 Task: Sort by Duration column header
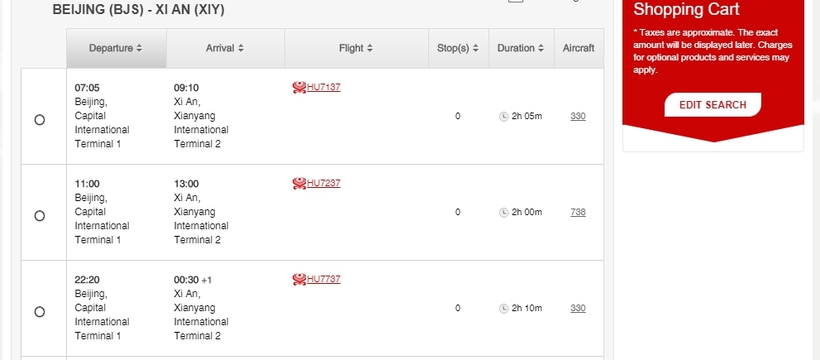coord(521,48)
